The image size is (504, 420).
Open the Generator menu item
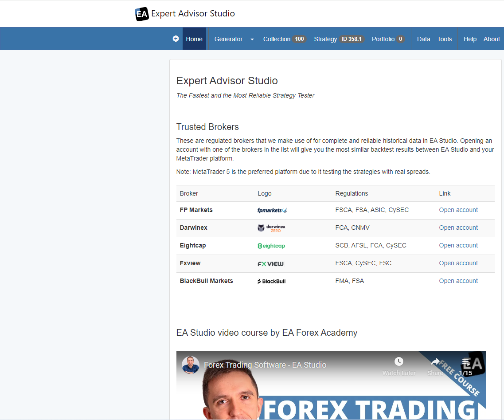coord(229,39)
